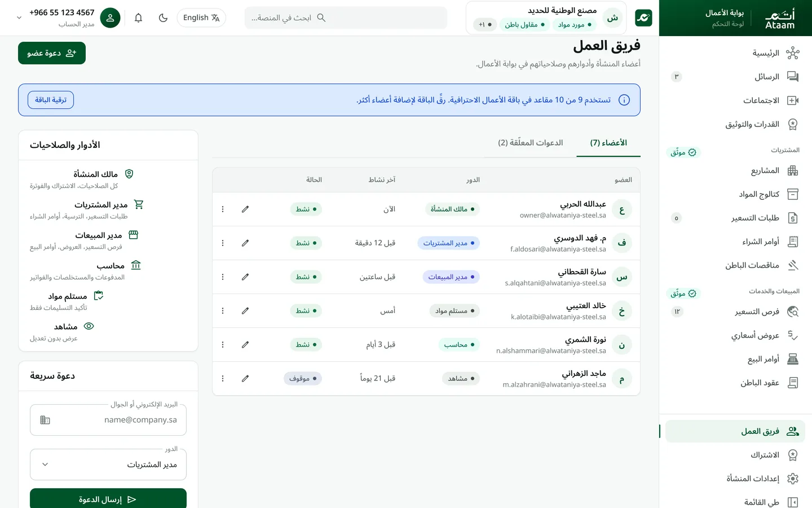Open المشاريع projects sidebar item
The height and width of the screenshot is (508, 812).
[x=735, y=170]
